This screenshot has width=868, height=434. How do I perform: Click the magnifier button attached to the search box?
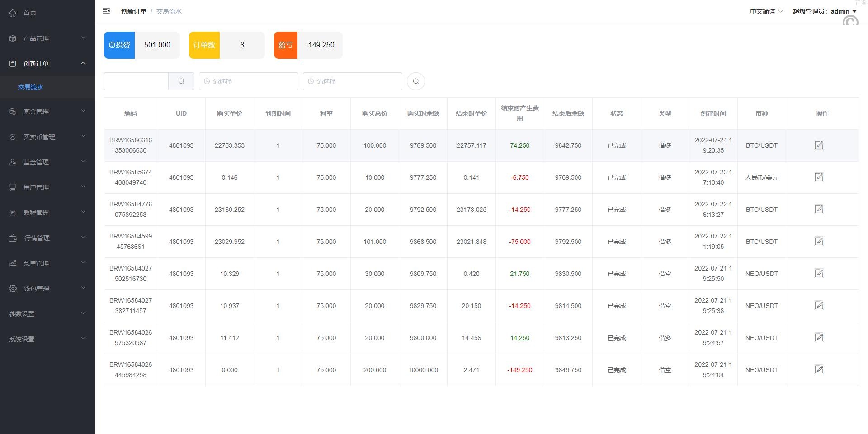(x=181, y=81)
